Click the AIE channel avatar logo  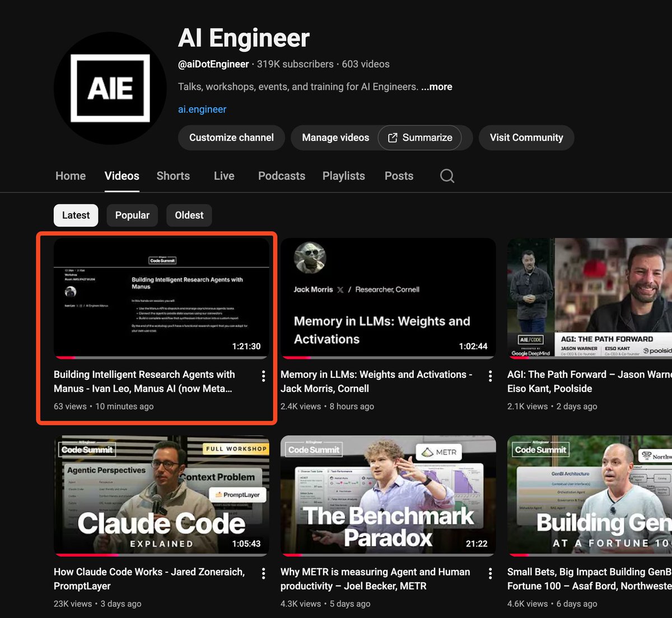(110, 88)
